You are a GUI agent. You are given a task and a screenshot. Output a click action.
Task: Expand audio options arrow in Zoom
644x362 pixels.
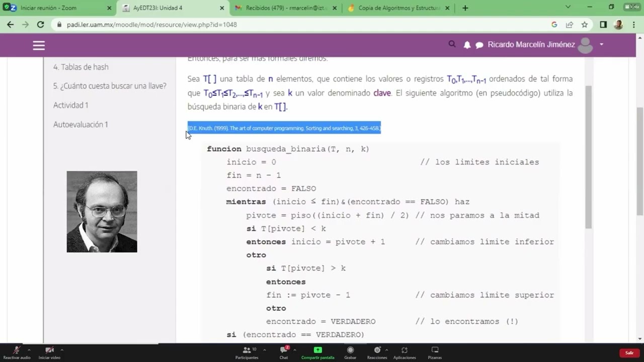point(29,349)
